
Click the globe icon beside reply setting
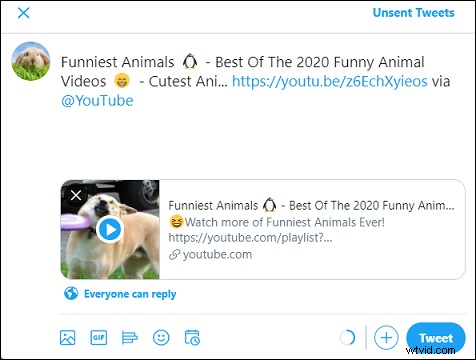pyautogui.click(x=71, y=294)
